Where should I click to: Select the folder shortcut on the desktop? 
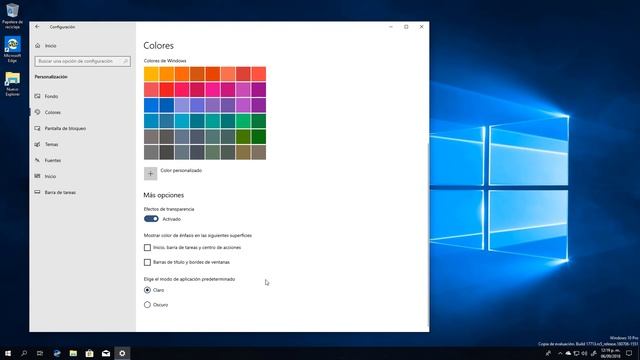coord(13,83)
